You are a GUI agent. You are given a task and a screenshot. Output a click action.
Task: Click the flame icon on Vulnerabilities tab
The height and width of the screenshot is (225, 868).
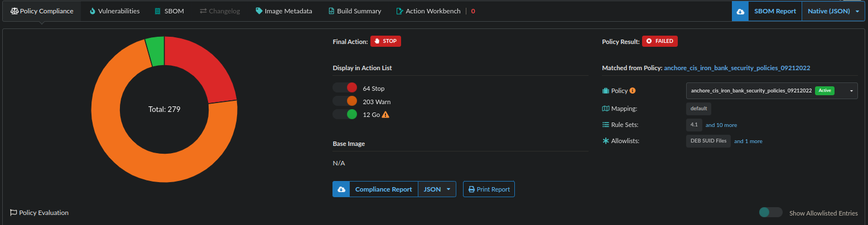click(92, 11)
